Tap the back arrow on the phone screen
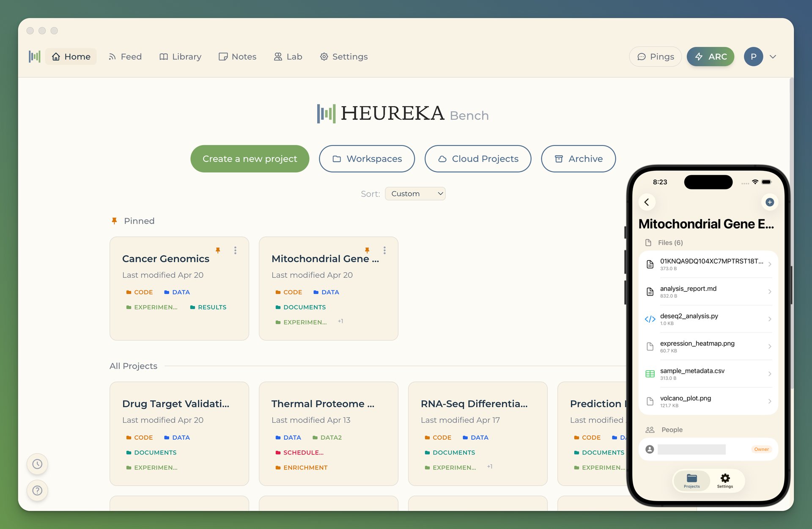This screenshot has width=812, height=529. pyautogui.click(x=647, y=202)
